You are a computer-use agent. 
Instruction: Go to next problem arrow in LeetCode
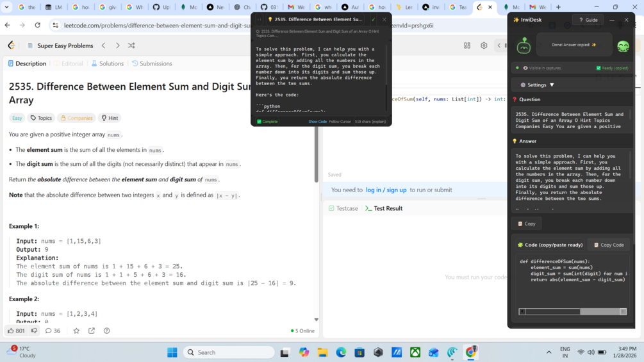(x=117, y=45)
